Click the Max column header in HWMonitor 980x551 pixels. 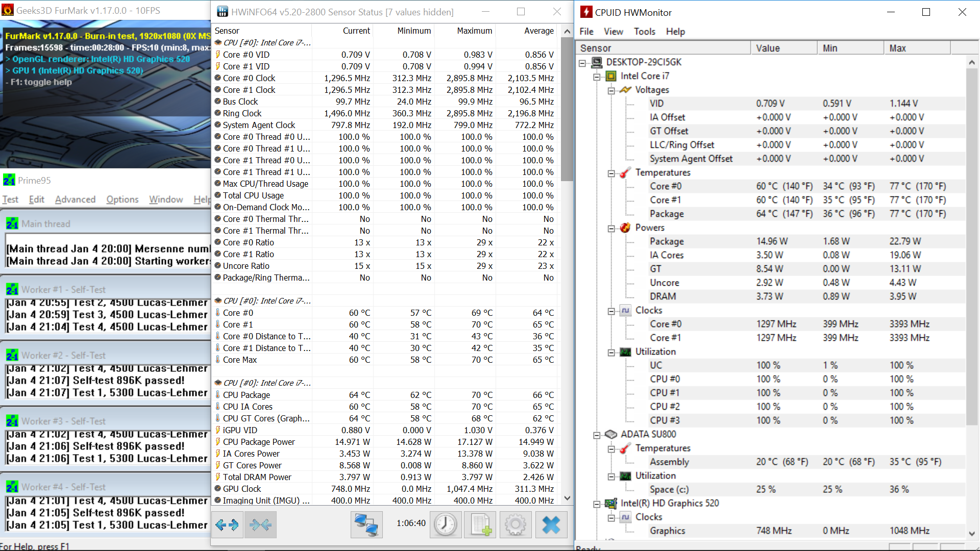(917, 48)
